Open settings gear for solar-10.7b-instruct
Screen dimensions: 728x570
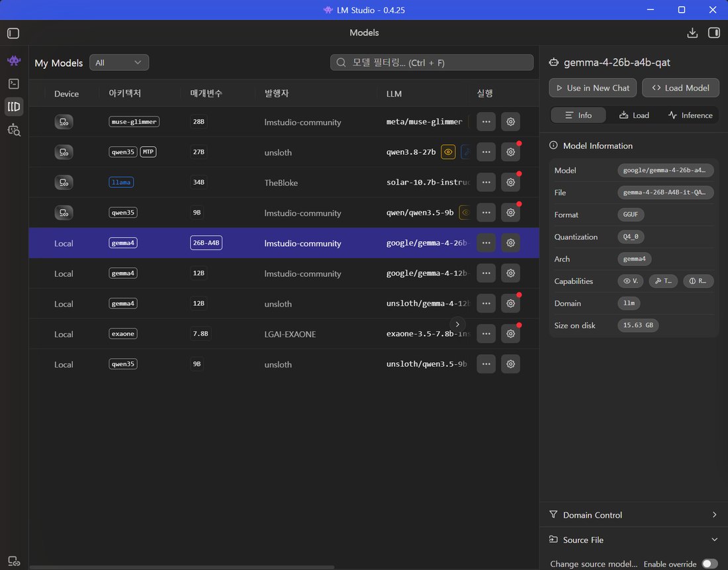tap(510, 182)
